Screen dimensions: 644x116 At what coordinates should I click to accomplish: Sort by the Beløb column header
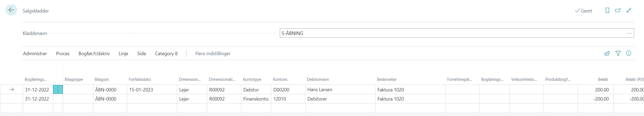pos(603,79)
